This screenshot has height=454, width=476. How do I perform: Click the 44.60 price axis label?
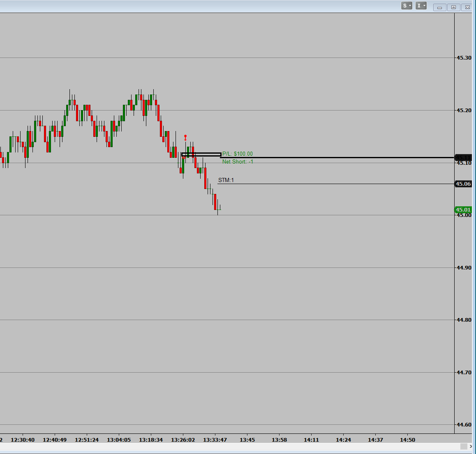point(464,424)
